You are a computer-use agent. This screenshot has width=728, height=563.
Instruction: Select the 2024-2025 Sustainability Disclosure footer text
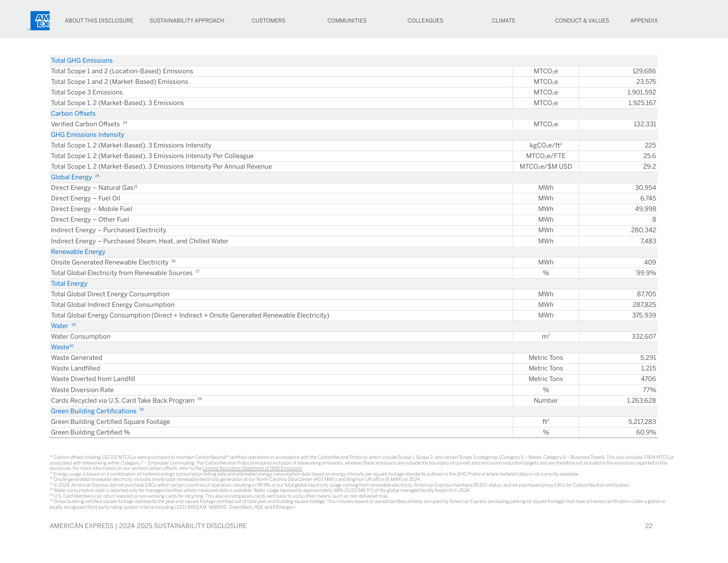point(183,526)
